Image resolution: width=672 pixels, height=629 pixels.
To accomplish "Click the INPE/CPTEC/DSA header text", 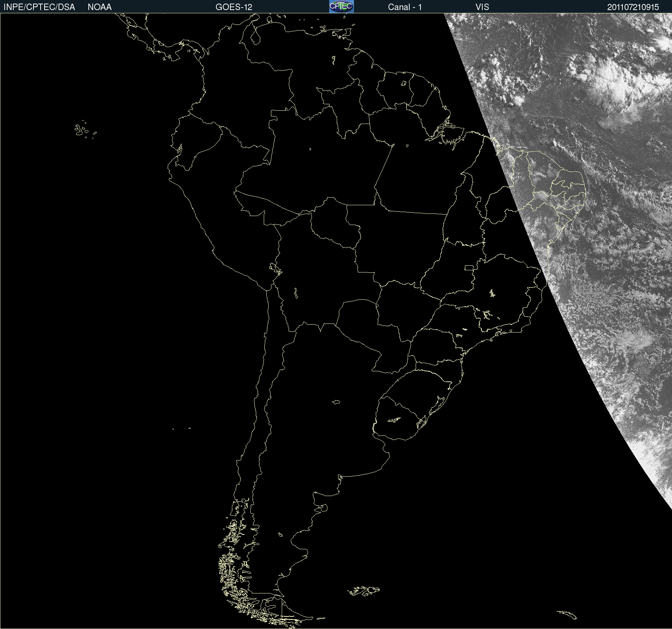I will coord(39,7).
